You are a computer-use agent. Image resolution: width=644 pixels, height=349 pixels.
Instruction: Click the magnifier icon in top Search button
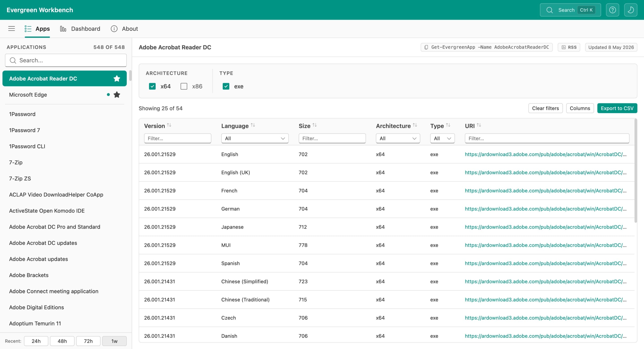click(x=549, y=10)
